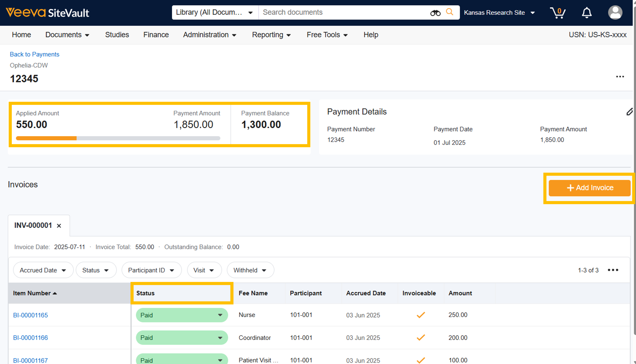This screenshot has width=636, height=364.
Task: Open the Kansas Research Site selector
Action: pos(499,13)
